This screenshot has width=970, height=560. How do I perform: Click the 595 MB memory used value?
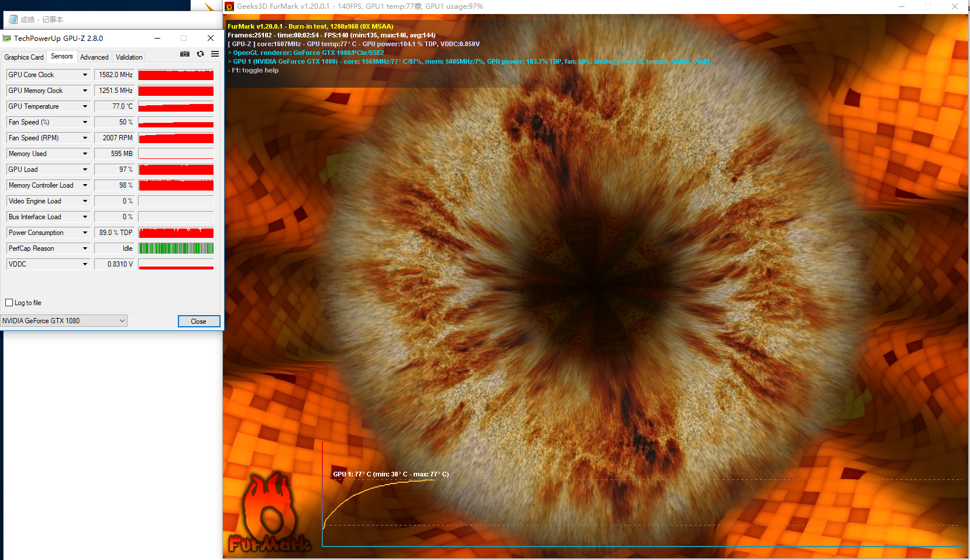[x=115, y=154]
